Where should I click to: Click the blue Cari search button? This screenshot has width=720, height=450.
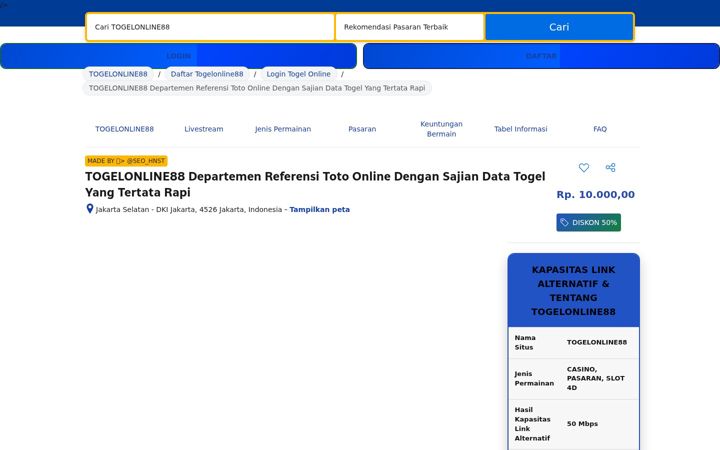tap(559, 27)
